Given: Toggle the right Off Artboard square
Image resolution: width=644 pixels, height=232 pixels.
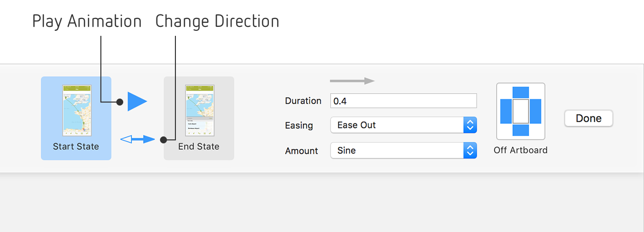Looking at the screenshot, I should (536, 112).
